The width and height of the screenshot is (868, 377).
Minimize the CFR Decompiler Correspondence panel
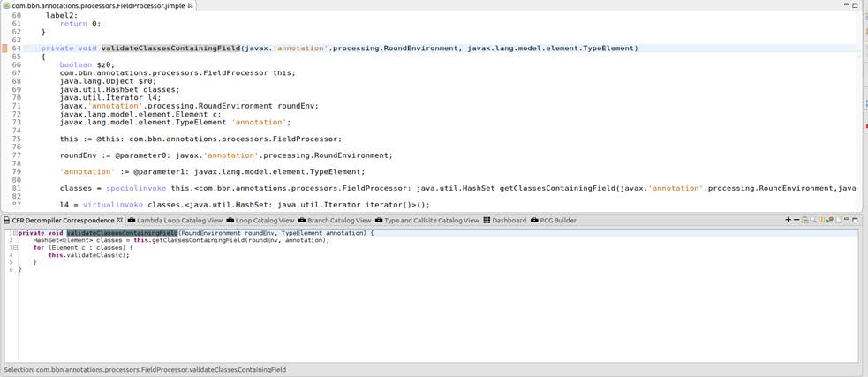point(847,219)
